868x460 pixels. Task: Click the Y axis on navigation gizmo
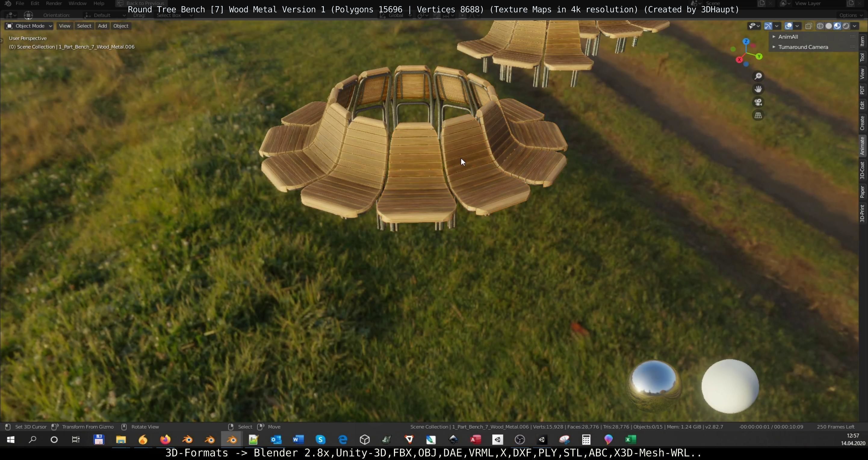(x=759, y=56)
